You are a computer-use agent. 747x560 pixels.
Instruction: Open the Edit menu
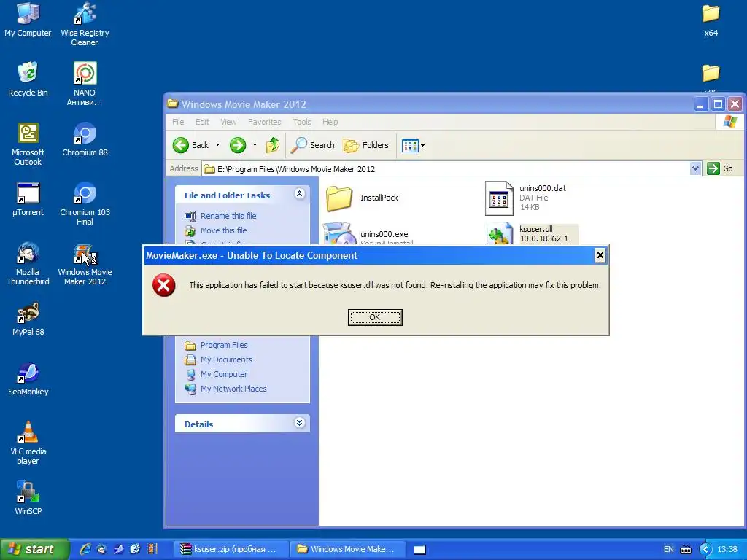(203, 122)
